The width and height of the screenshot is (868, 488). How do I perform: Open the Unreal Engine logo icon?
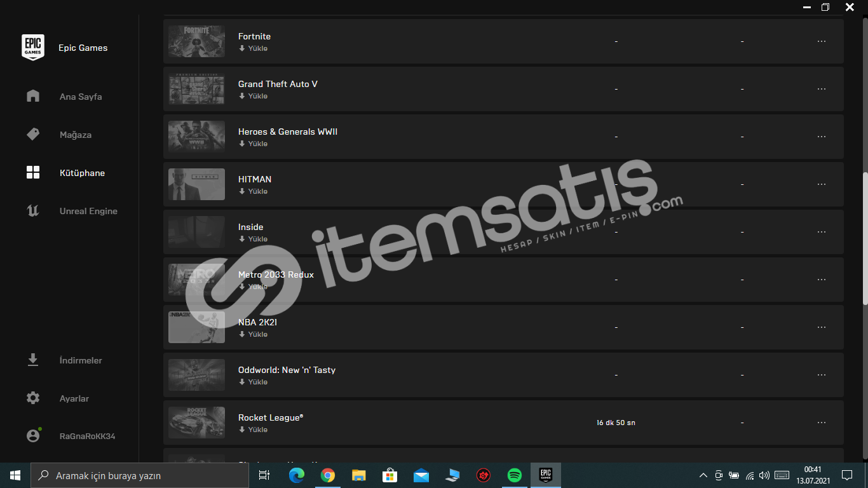(x=33, y=210)
